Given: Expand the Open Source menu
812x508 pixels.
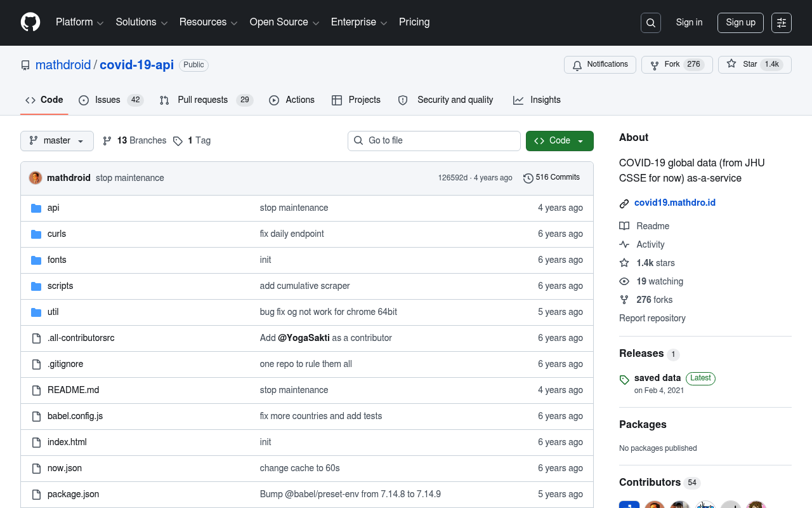Looking at the screenshot, I should (x=284, y=22).
